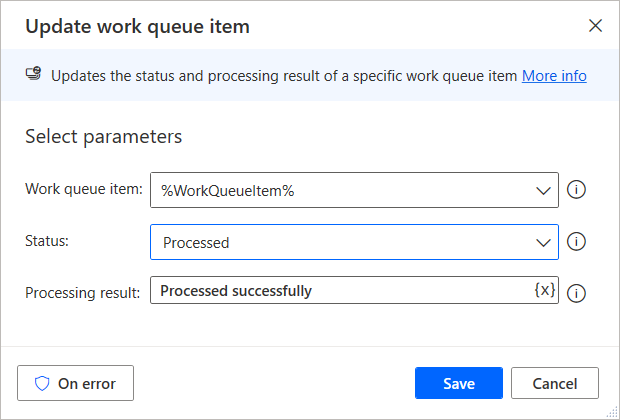Click the Processed value in Status box

coord(196,242)
